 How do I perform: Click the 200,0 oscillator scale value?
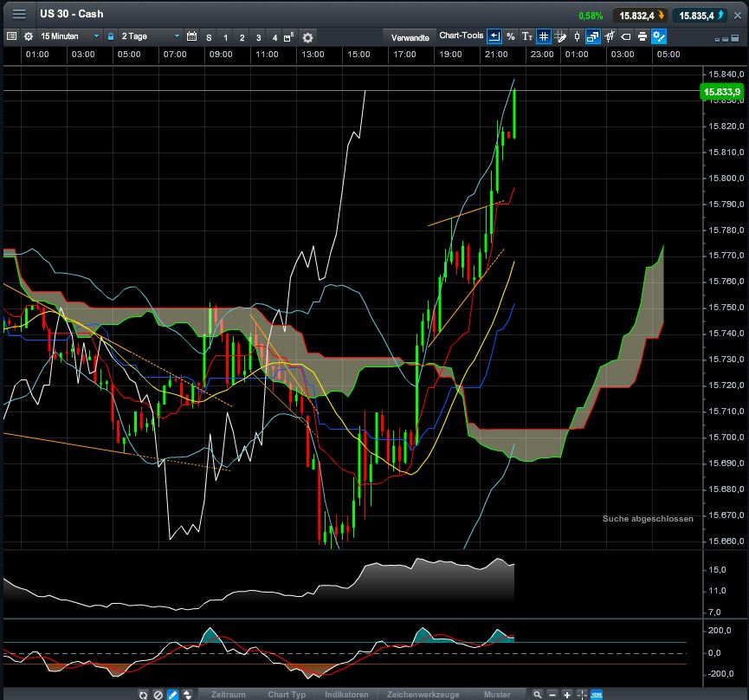720,631
